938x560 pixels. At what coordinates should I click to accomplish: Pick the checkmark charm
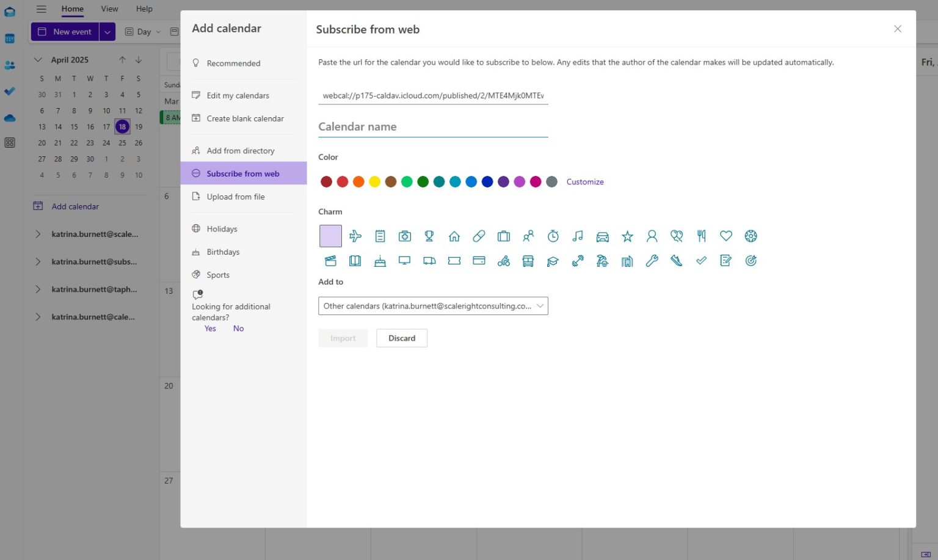[x=701, y=261]
